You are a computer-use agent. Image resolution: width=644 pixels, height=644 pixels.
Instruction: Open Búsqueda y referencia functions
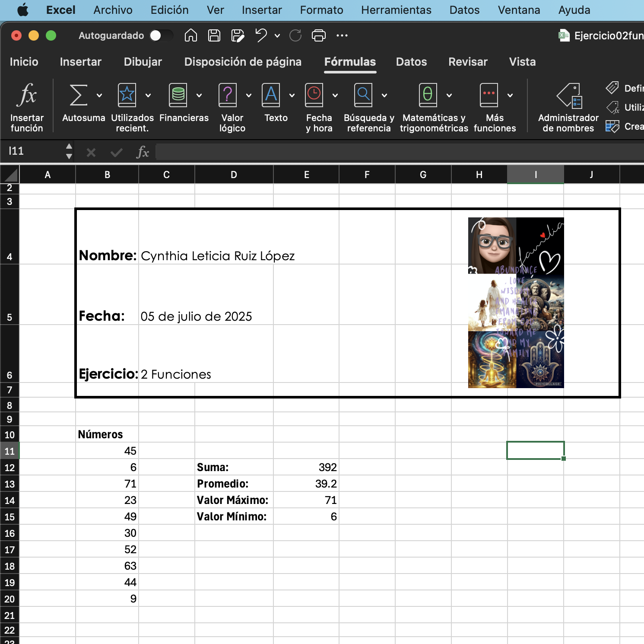pyautogui.click(x=363, y=95)
